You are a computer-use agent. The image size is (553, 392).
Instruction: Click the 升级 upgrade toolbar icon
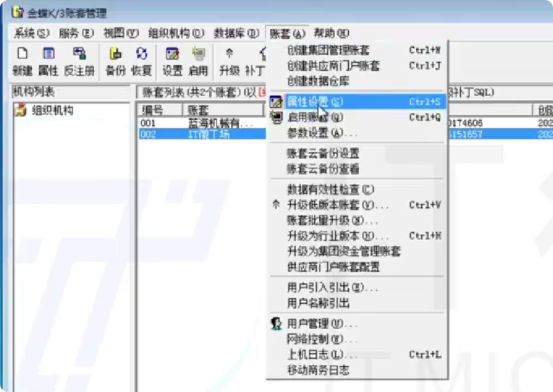(229, 61)
